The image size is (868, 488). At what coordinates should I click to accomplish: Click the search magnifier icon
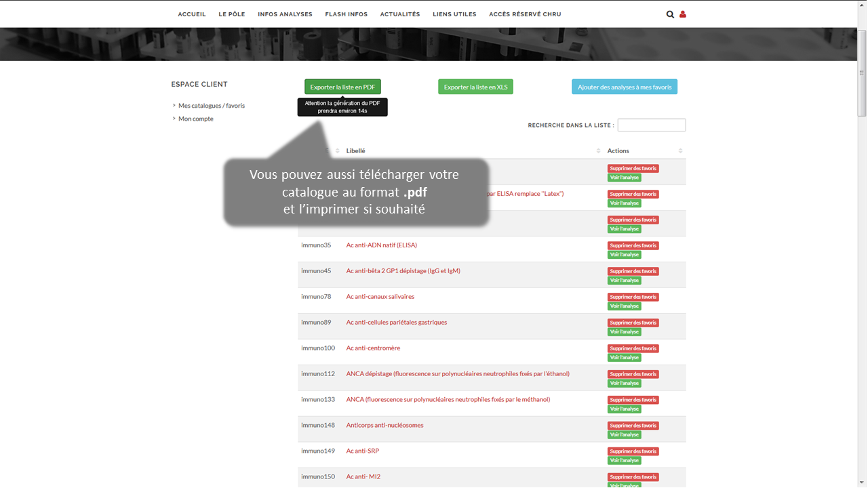[x=670, y=14]
